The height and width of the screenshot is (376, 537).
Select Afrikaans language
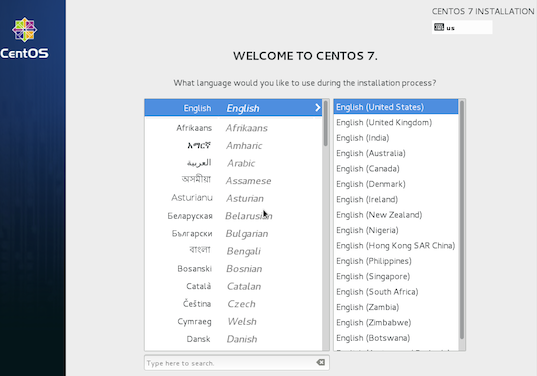(233, 128)
